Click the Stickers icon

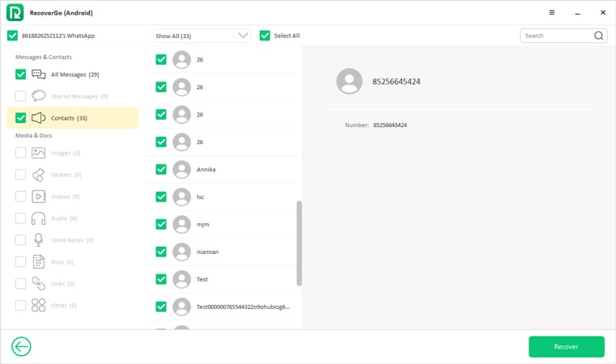click(x=39, y=175)
